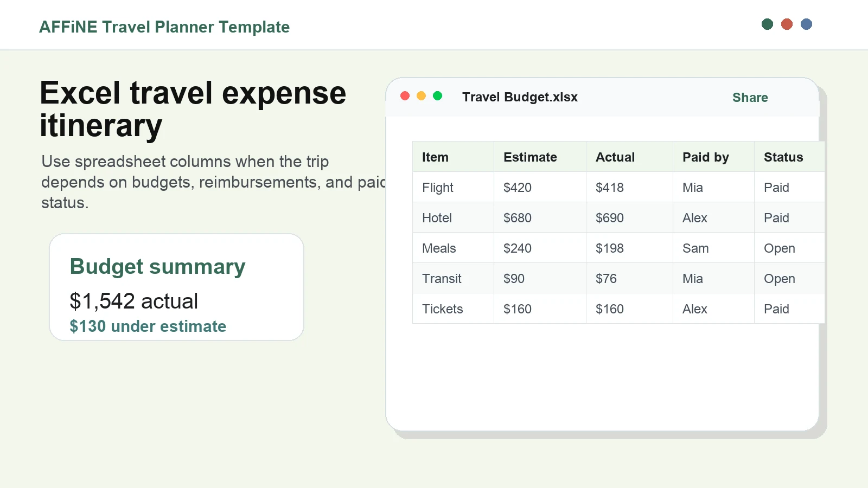Click Sam in the Meals row
868x488 pixels.
click(x=713, y=248)
